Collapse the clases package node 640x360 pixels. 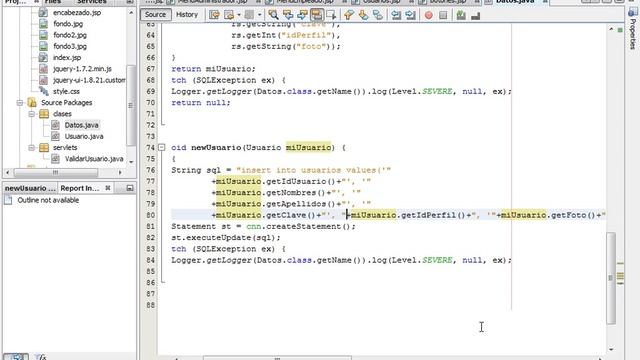(31, 114)
